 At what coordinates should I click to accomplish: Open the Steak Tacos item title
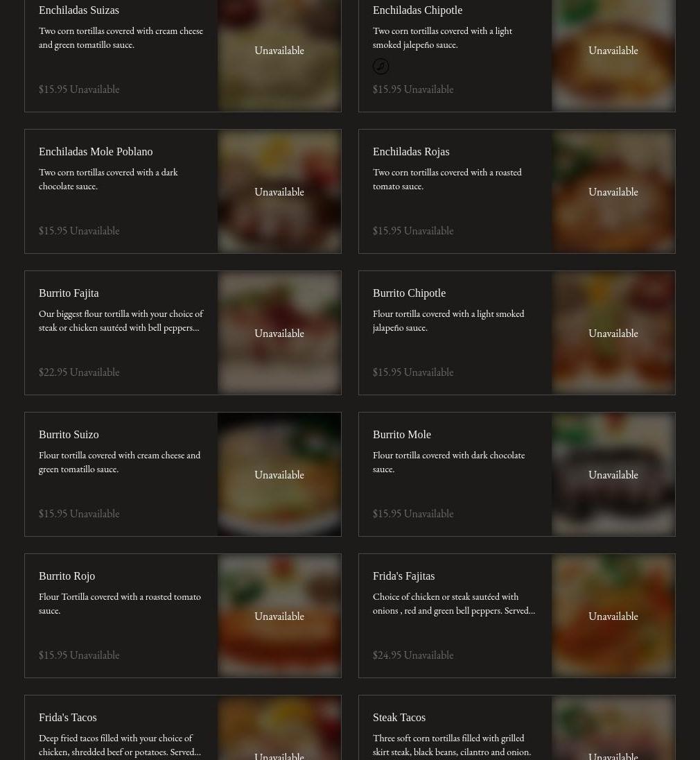click(399, 718)
